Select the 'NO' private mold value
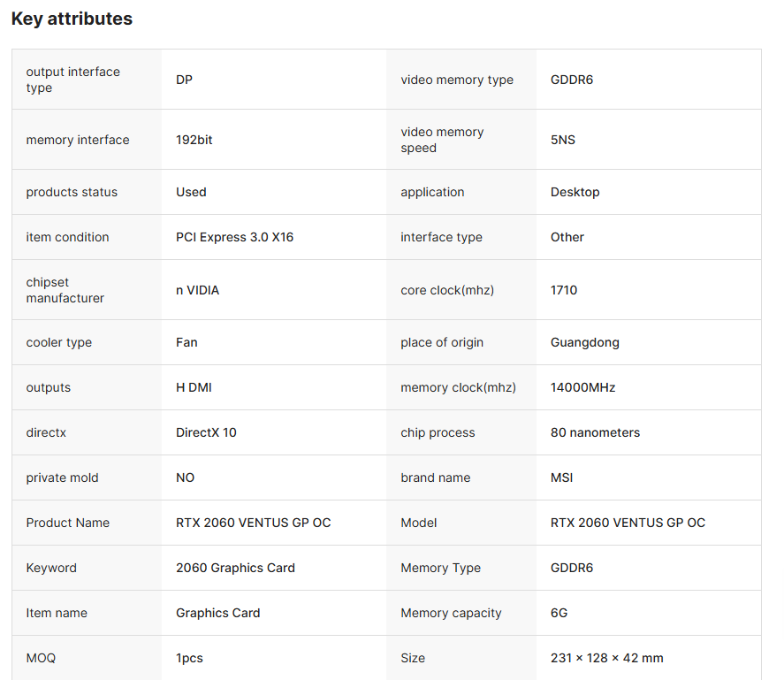784x680 pixels. click(185, 478)
